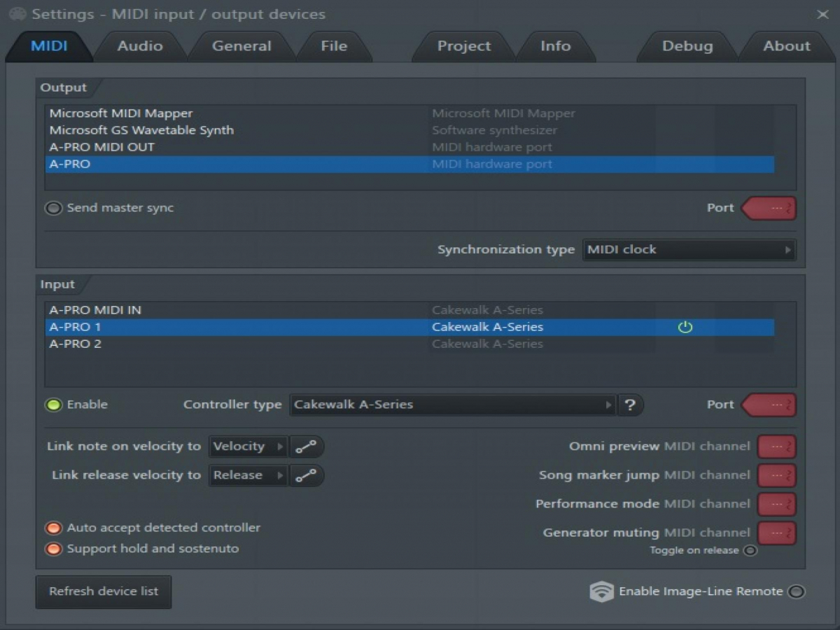Turn on Enable Image-Line Remote

tap(796, 591)
